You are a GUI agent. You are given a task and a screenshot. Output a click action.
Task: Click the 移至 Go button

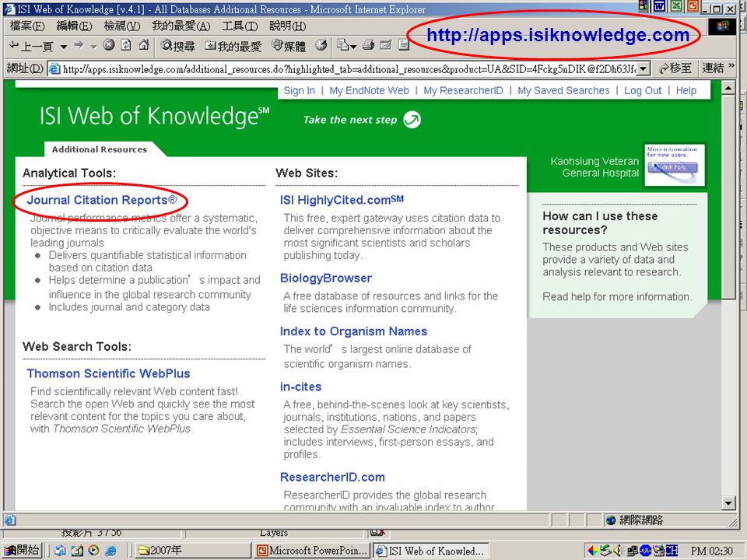tap(675, 68)
